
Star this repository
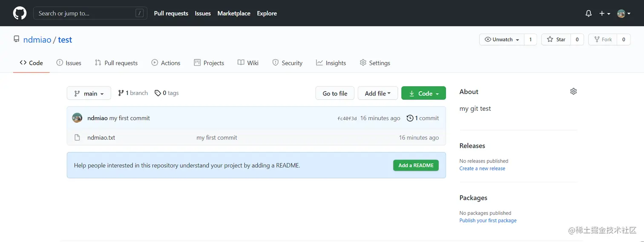556,40
